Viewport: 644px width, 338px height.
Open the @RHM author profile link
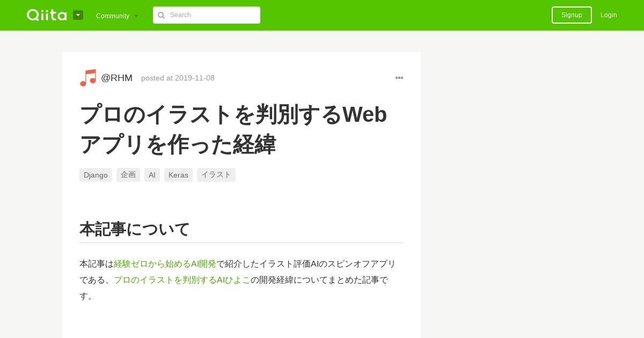point(116,78)
